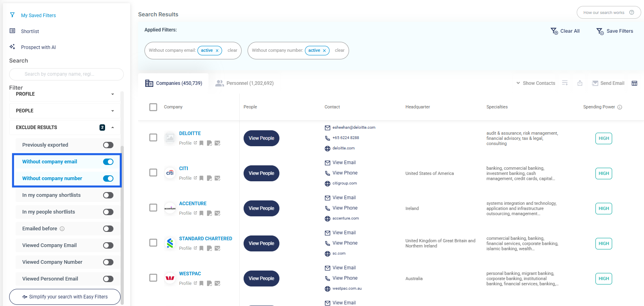
Task: Open Shortlist menu item
Action: pyautogui.click(x=30, y=31)
